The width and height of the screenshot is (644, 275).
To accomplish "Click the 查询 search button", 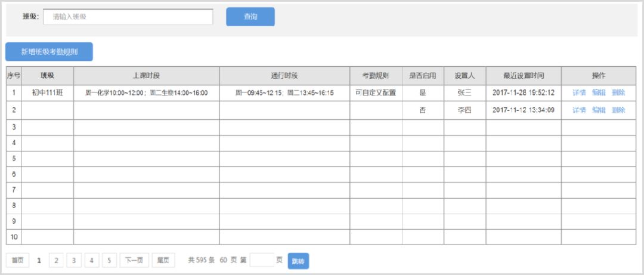I will tap(250, 17).
